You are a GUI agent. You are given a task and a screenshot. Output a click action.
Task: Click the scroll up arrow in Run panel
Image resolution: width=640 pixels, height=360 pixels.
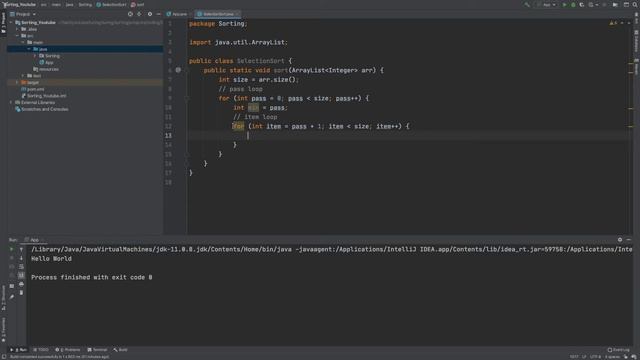pyautogui.click(x=21, y=249)
